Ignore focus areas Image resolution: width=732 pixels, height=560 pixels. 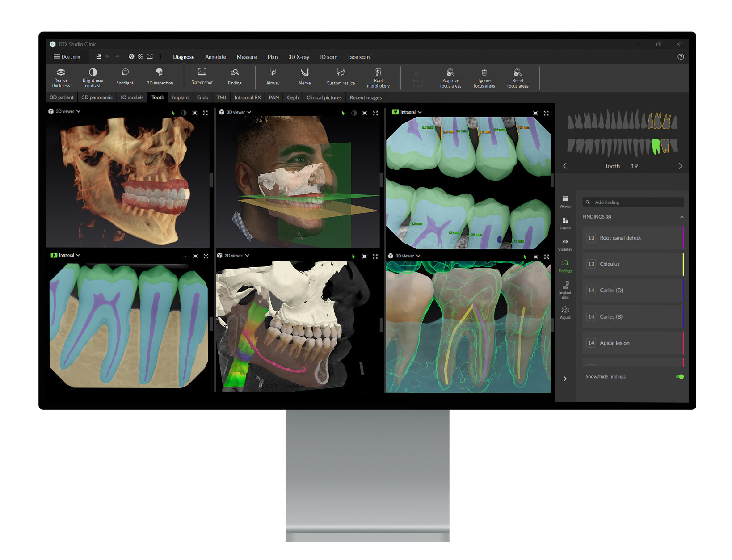click(x=484, y=77)
